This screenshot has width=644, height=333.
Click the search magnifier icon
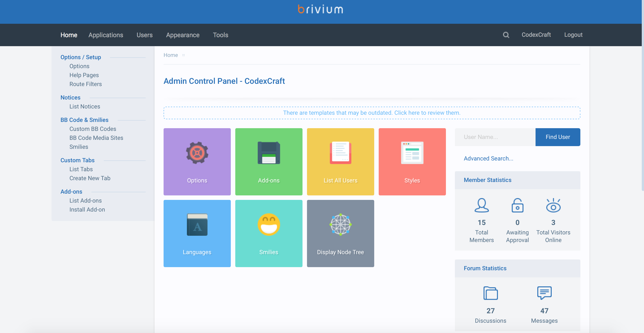506,35
